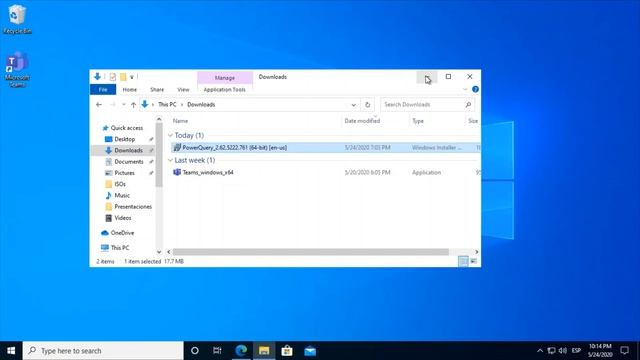This screenshot has width=640, height=360.
Task: Sort by the Date modified column
Action: click(x=362, y=121)
